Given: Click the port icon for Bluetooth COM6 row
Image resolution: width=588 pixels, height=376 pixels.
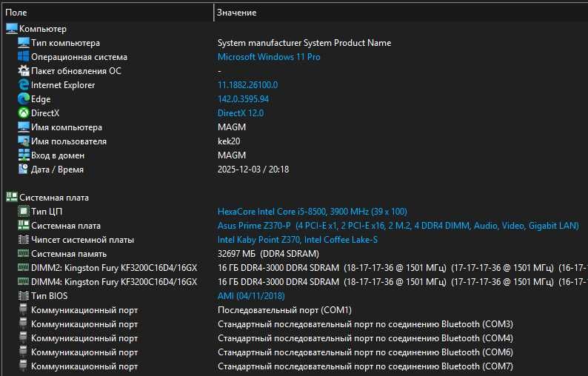Looking at the screenshot, I should [23, 352].
